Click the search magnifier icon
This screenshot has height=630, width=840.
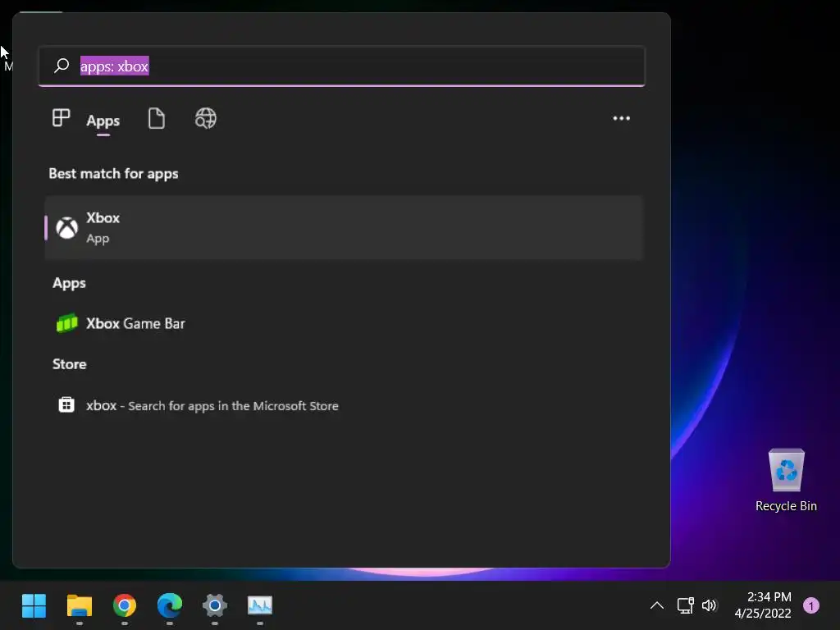tap(62, 66)
